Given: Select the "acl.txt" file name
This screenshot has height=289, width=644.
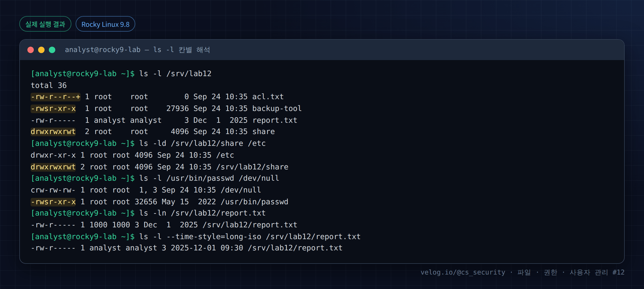Looking at the screenshot, I should (x=268, y=97).
